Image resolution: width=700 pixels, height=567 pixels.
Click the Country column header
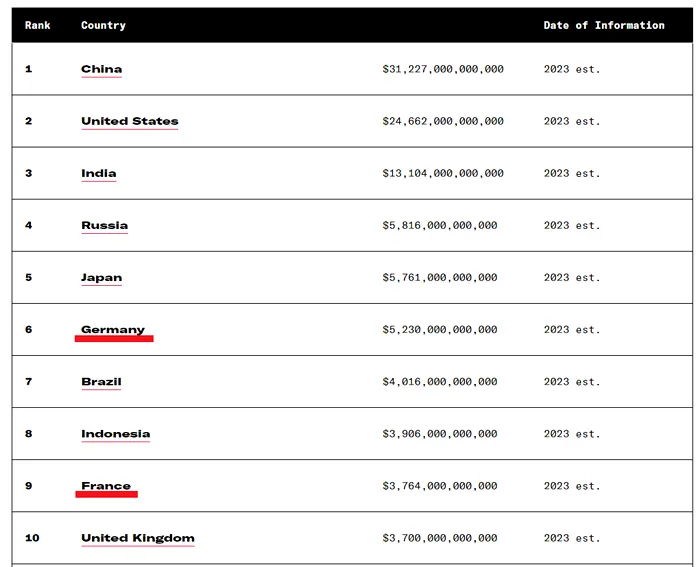(103, 25)
